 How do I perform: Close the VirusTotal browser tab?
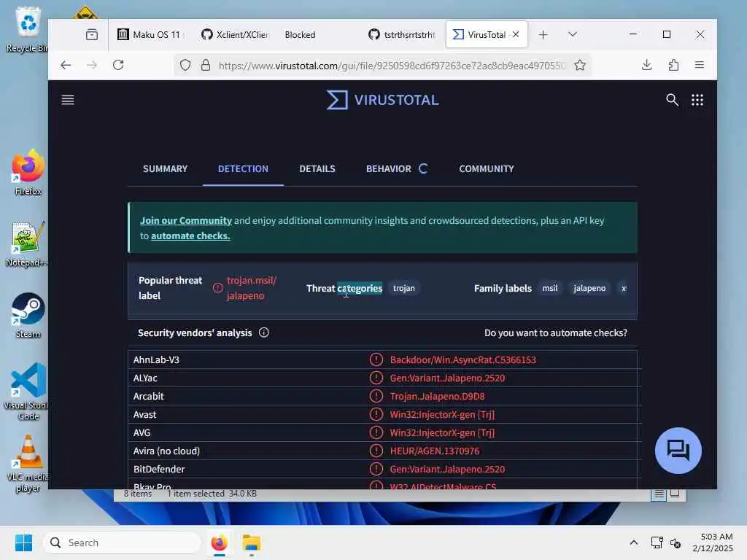[x=516, y=35]
